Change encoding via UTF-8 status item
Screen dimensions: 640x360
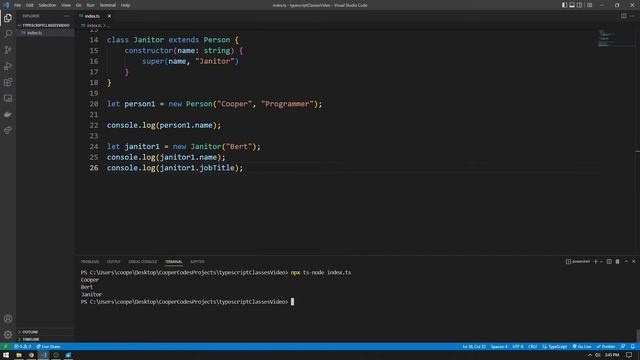tap(518, 347)
